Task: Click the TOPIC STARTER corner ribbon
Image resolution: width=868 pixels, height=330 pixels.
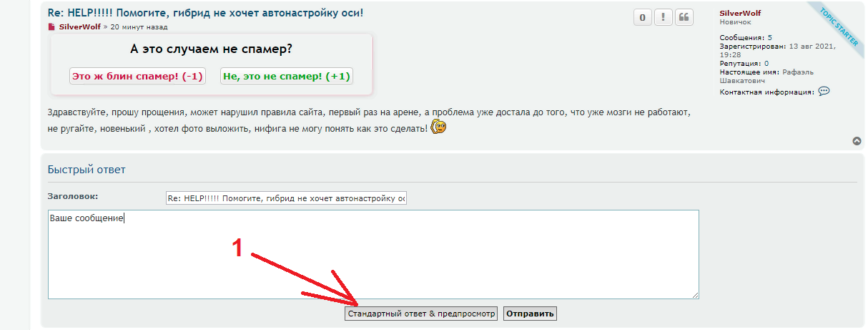Action: click(x=839, y=27)
